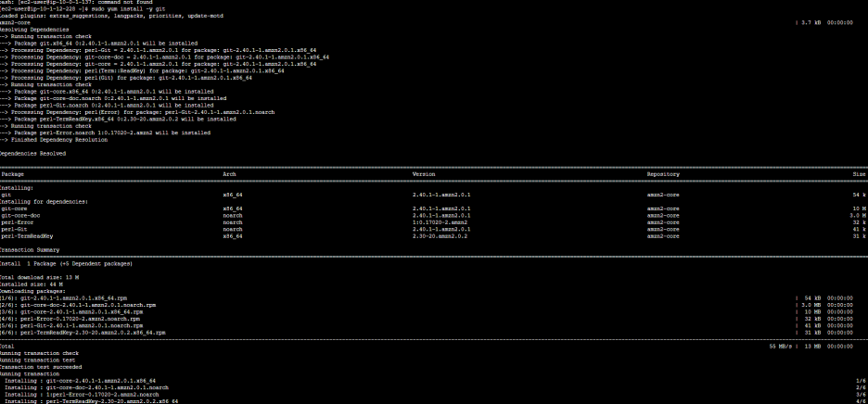Click the "55 MB/s" total download speed
The height and width of the screenshot is (404, 868).
781,347
